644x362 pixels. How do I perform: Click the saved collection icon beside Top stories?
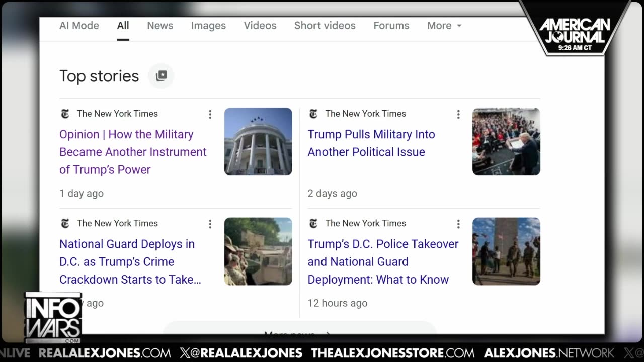click(161, 76)
